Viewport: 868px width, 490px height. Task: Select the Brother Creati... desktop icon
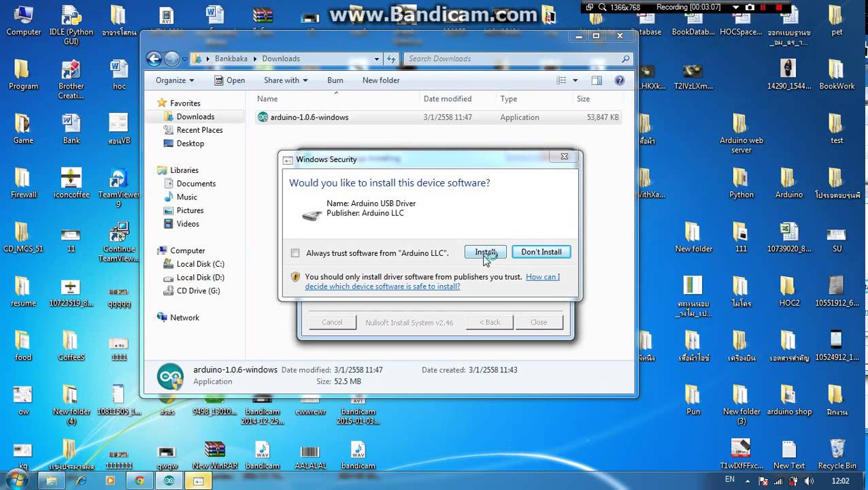click(71, 79)
